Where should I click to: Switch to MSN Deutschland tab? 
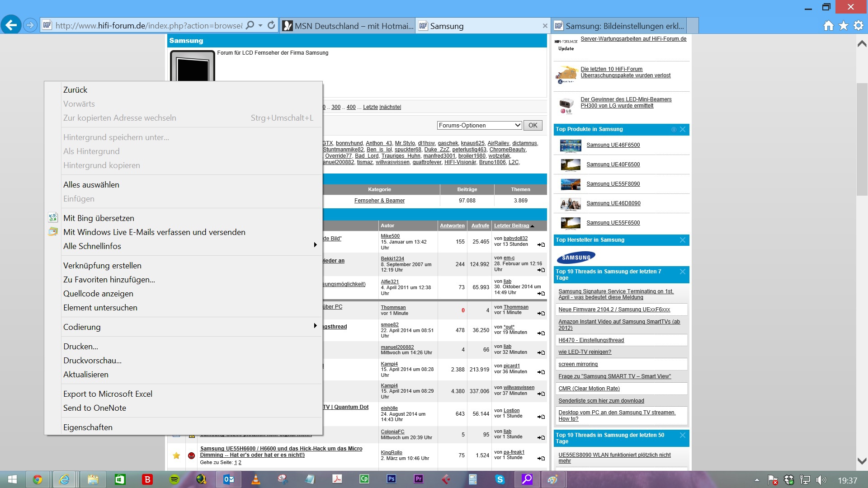pos(348,26)
